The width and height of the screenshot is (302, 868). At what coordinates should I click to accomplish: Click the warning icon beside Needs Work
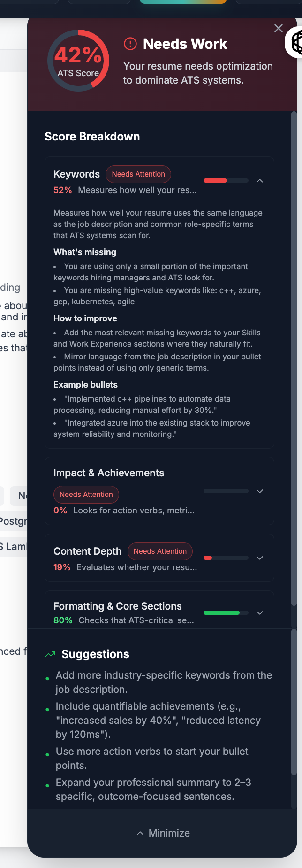[x=130, y=44]
